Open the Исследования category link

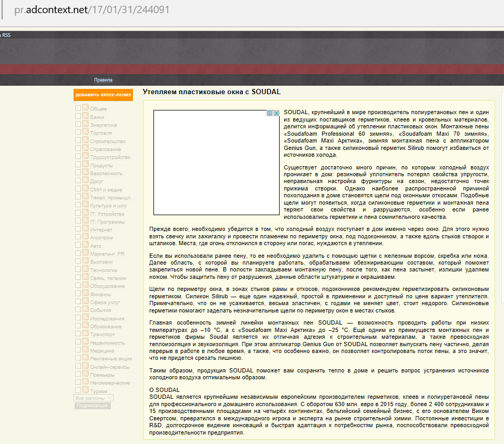[107, 319]
